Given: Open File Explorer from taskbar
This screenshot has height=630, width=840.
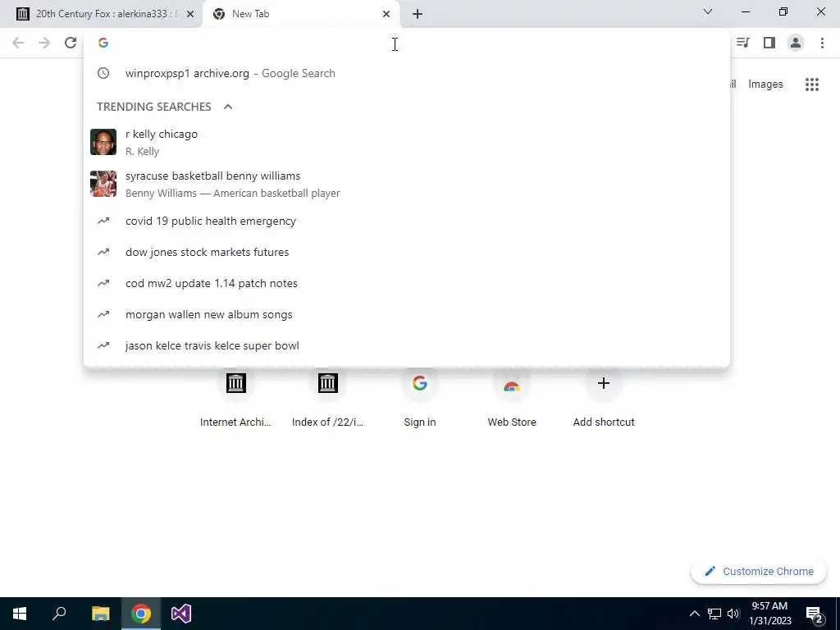Looking at the screenshot, I should click(x=100, y=614).
